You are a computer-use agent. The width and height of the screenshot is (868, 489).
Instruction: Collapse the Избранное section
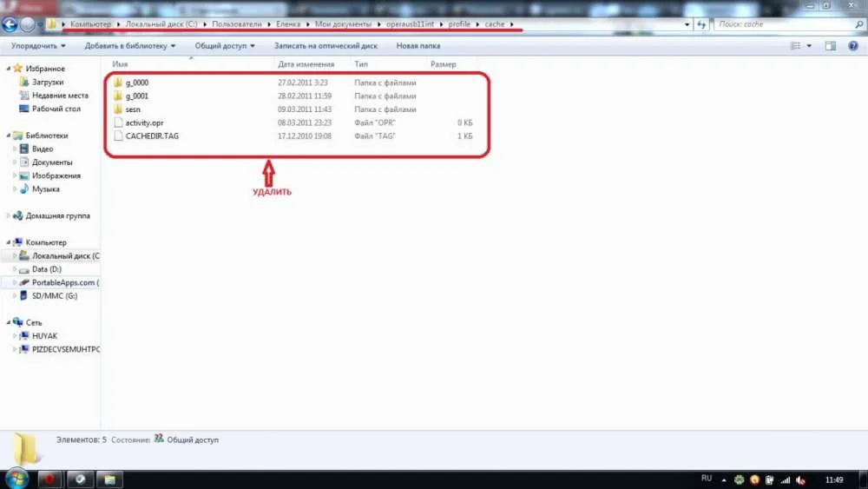9,68
